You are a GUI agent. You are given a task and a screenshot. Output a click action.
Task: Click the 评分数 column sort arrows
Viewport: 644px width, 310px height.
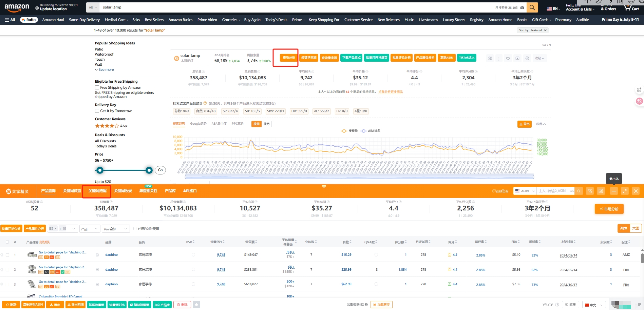[x=405, y=242]
